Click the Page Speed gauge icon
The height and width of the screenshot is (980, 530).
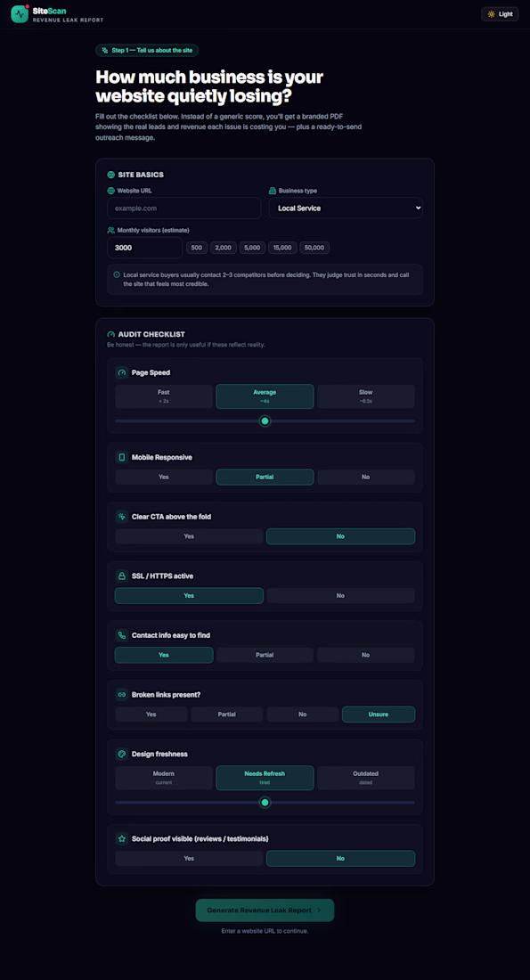coord(122,372)
